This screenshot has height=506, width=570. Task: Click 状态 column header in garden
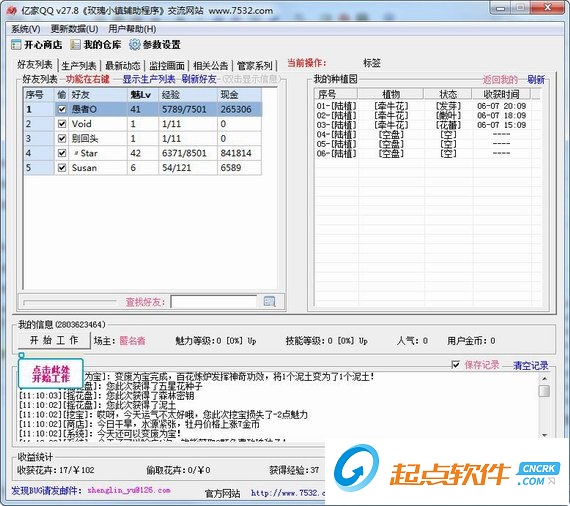(x=448, y=94)
